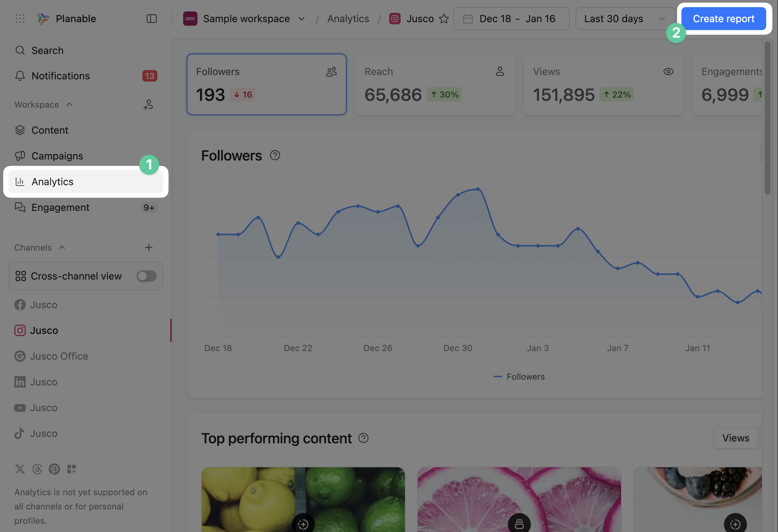Click the vertical scrollbar thumb
This screenshot has height=532, width=778.
tap(767, 118)
